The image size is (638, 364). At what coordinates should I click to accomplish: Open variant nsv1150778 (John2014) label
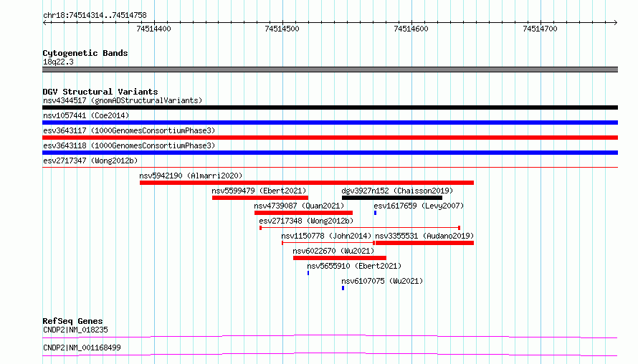tap(326, 236)
